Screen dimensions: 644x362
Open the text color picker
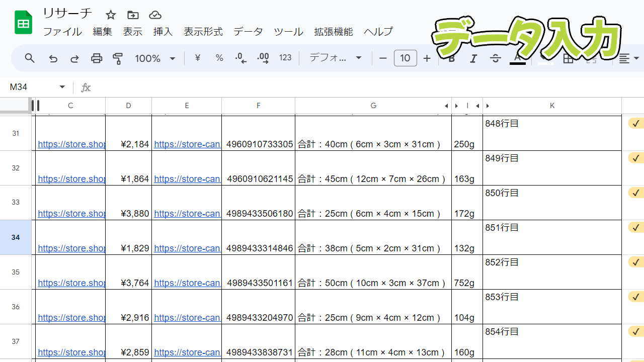point(517,59)
